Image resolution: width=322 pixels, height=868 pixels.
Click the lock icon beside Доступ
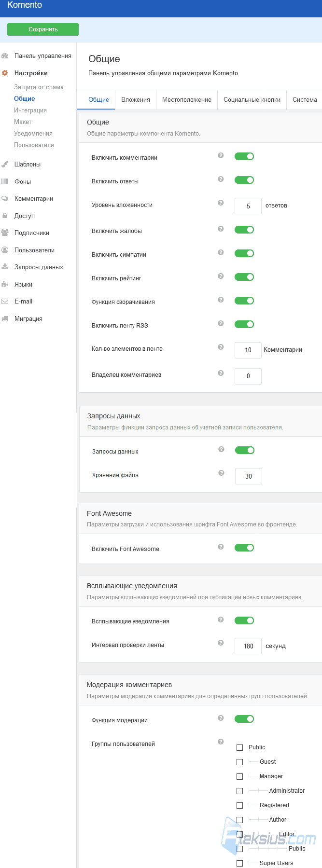click(x=5, y=216)
